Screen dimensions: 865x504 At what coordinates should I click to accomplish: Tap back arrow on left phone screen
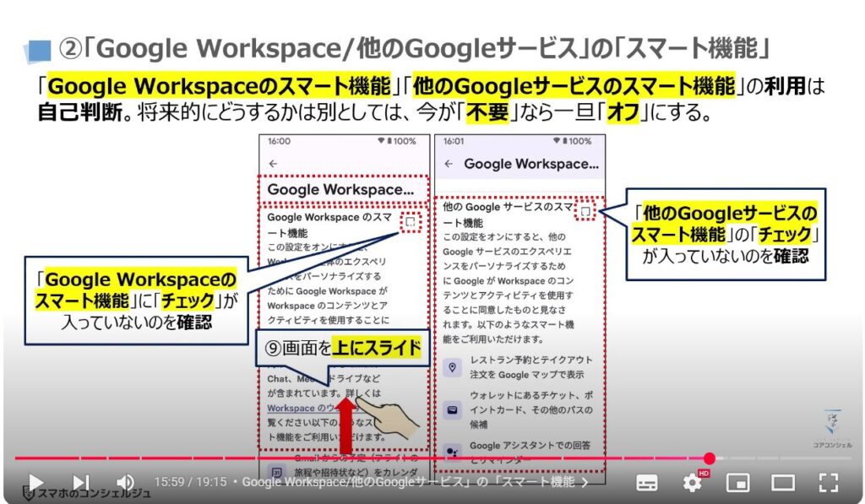[273, 164]
